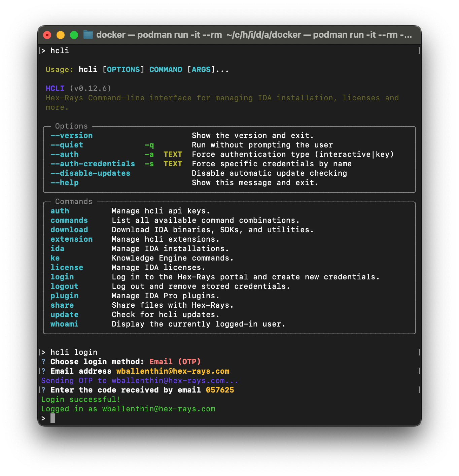Click the email in the 'Logged in as' line
The width and height of the screenshot is (459, 476).
click(x=158, y=409)
